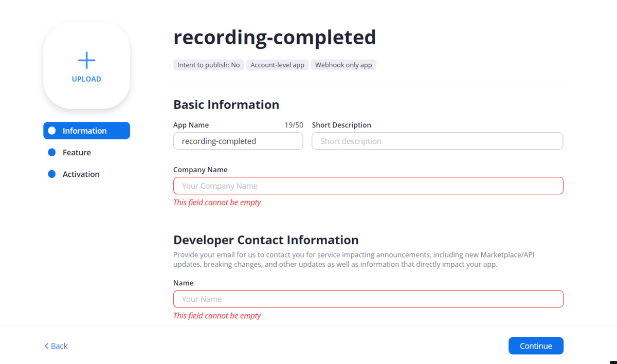The height and width of the screenshot is (364, 617).
Task: Click the Company Name label
Action: (x=201, y=170)
